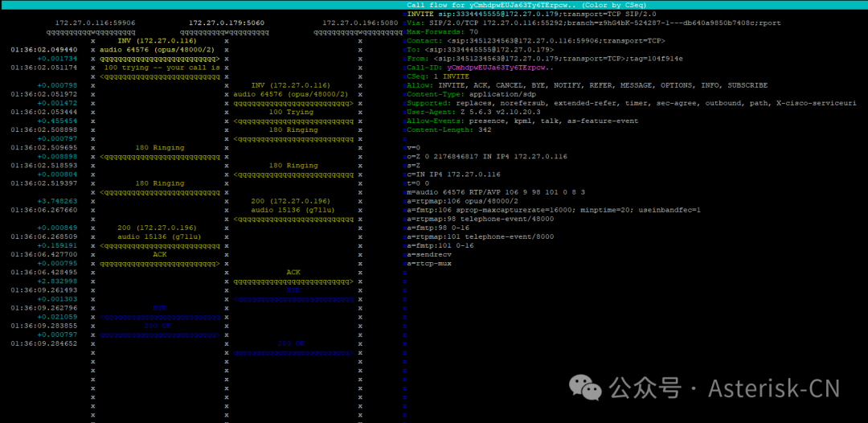Image resolution: width=868 pixels, height=423 pixels.
Task: Click the 'User-Agent: Z 5.6.3 v2.10.20.3' header
Action: click(x=476, y=113)
